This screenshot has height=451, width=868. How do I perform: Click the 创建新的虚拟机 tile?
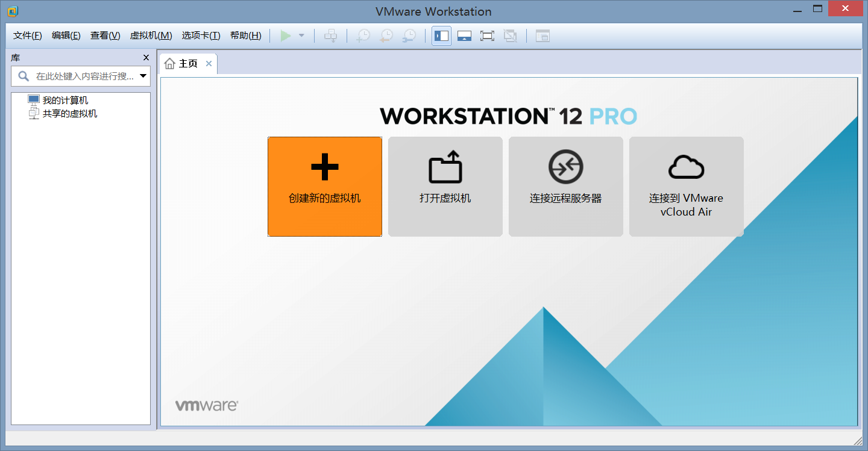pyautogui.click(x=325, y=187)
